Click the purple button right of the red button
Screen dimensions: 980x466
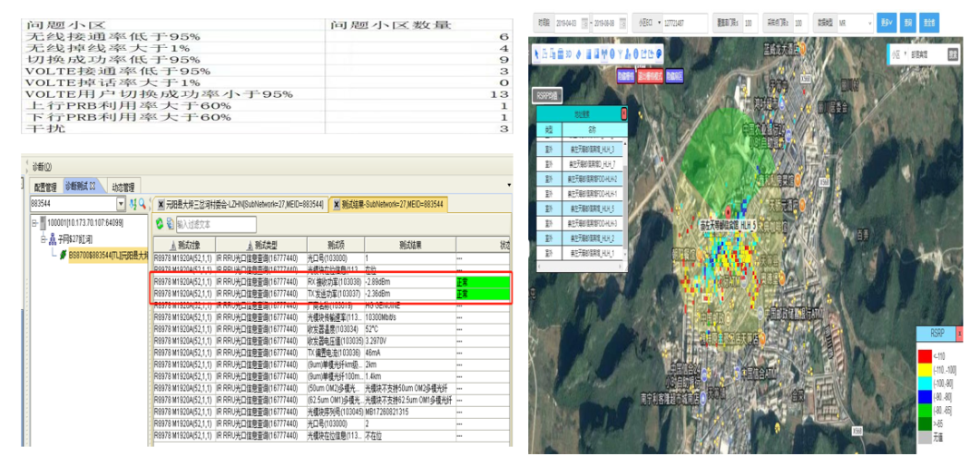(x=674, y=75)
